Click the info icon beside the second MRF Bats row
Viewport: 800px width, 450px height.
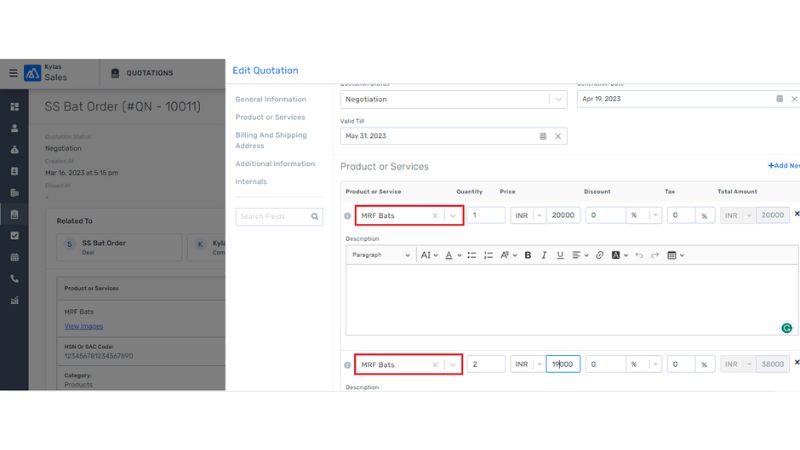tap(347, 365)
